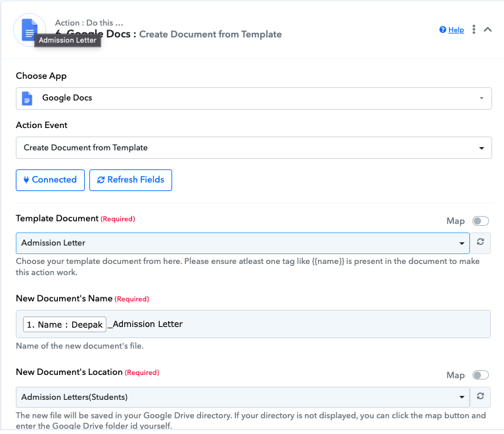Image resolution: width=504 pixels, height=434 pixels.
Task: Click the 'Template Document' field label
Action: (57, 219)
